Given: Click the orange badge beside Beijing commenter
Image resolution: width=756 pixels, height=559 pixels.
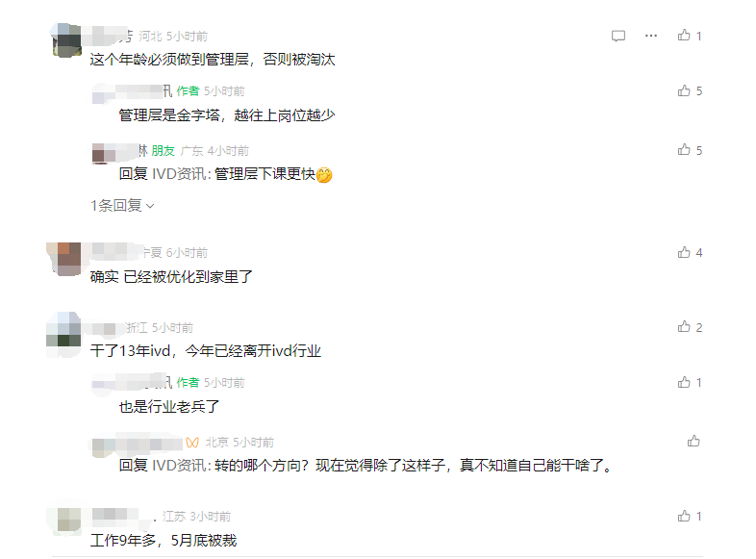Looking at the screenshot, I should pyautogui.click(x=192, y=443).
